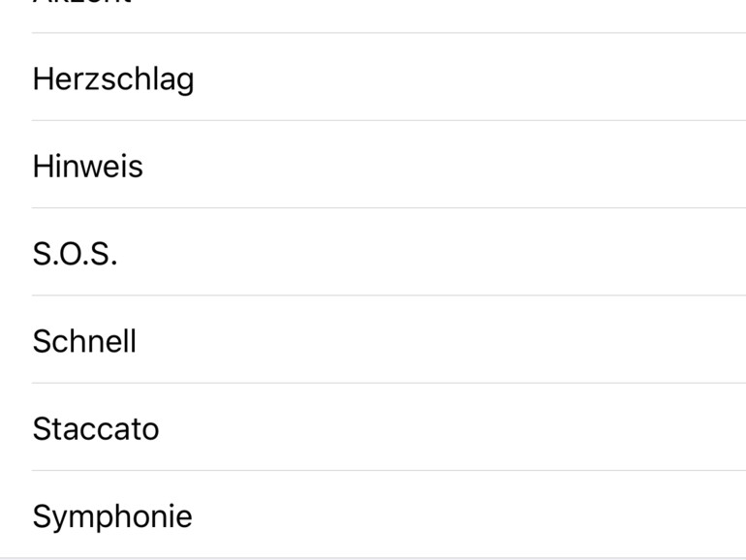Click the Schnell label text
746x560 pixels.
click(84, 341)
